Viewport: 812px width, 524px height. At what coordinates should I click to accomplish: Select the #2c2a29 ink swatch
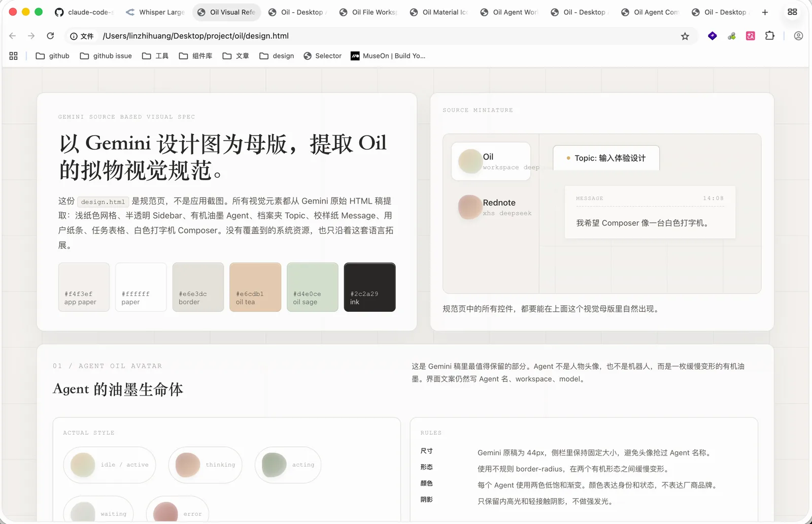[369, 287]
